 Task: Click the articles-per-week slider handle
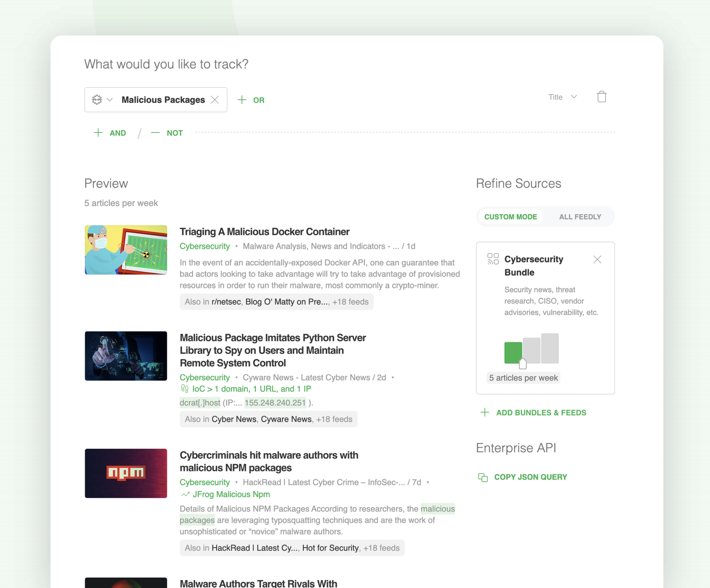click(x=523, y=364)
